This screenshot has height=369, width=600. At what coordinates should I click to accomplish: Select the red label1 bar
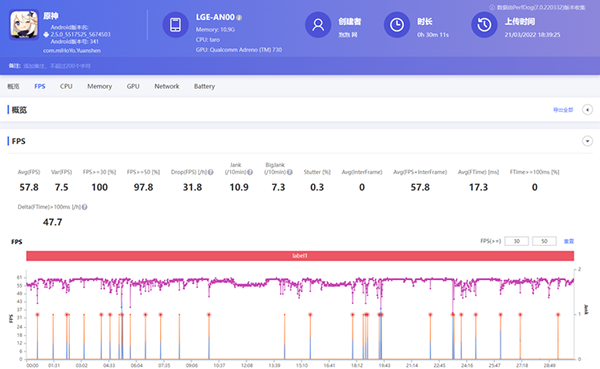point(300,256)
